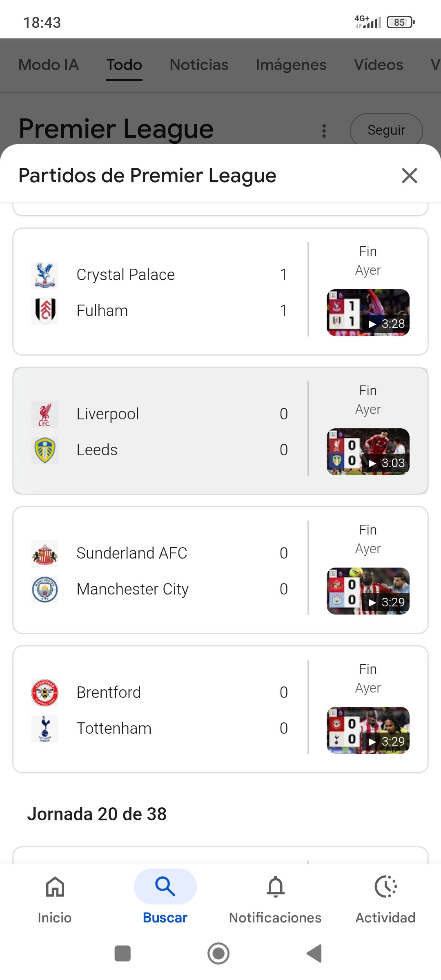Tap the Seguir button
This screenshot has width=441, height=980.
[x=386, y=130]
